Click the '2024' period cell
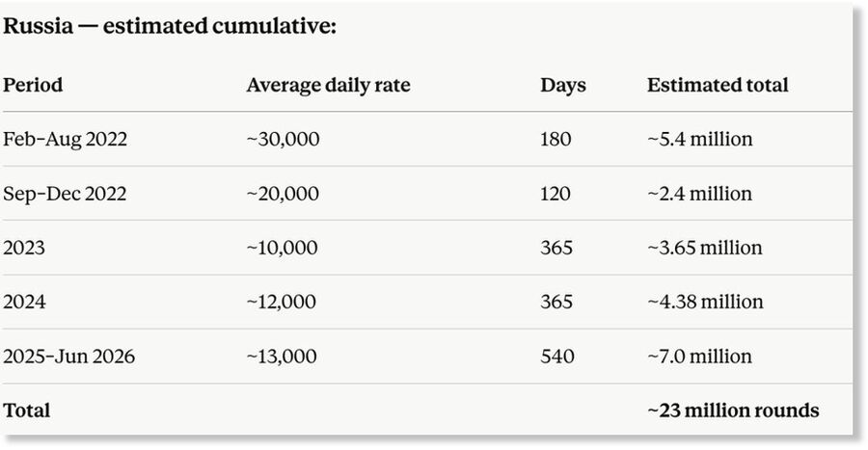868x450 pixels. click(24, 302)
